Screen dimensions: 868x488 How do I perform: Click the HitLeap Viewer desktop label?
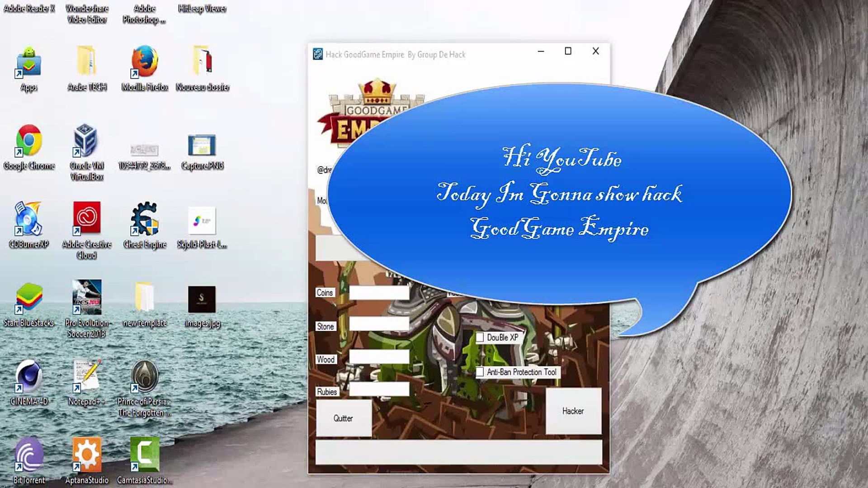click(202, 8)
